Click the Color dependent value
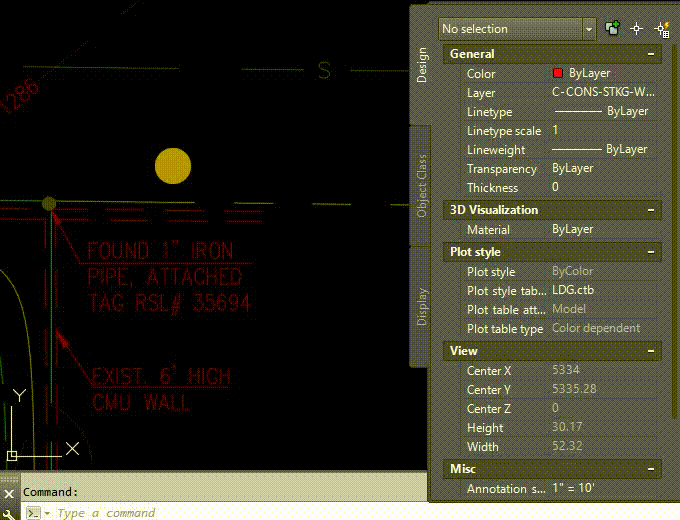 coord(596,328)
